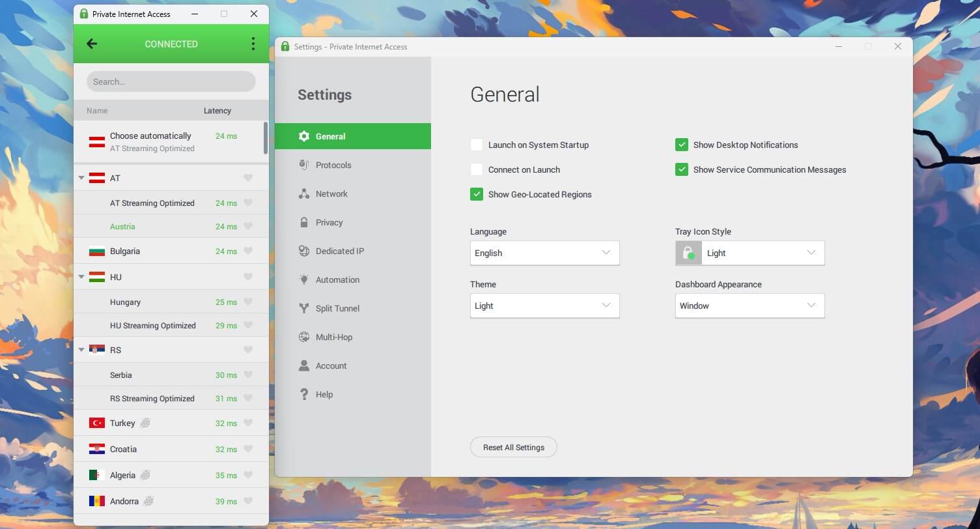Open the Help tab in Settings
The height and width of the screenshot is (529, 980).
point(353,394)
